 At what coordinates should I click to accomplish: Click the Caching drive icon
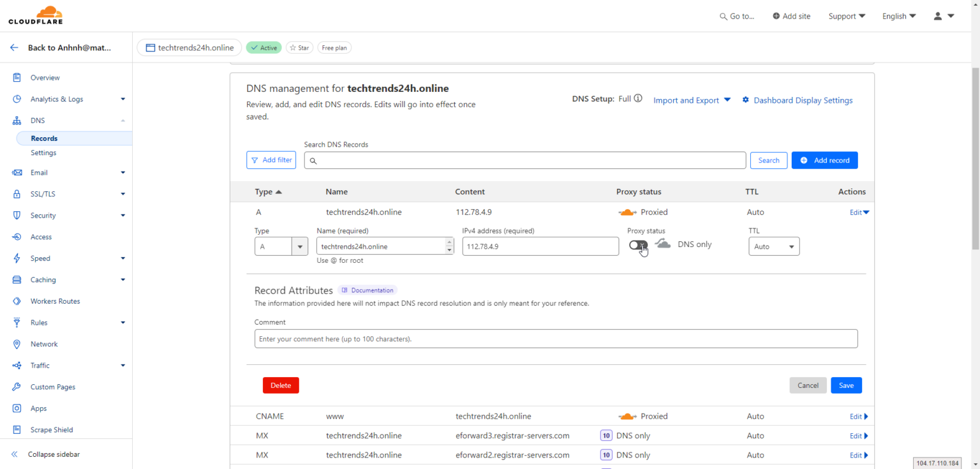point(17,280)
